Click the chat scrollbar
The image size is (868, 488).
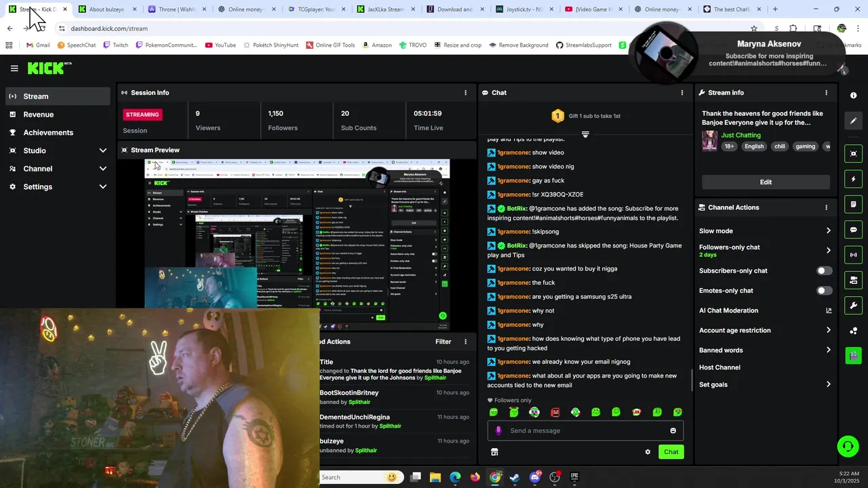coord(691,380)
